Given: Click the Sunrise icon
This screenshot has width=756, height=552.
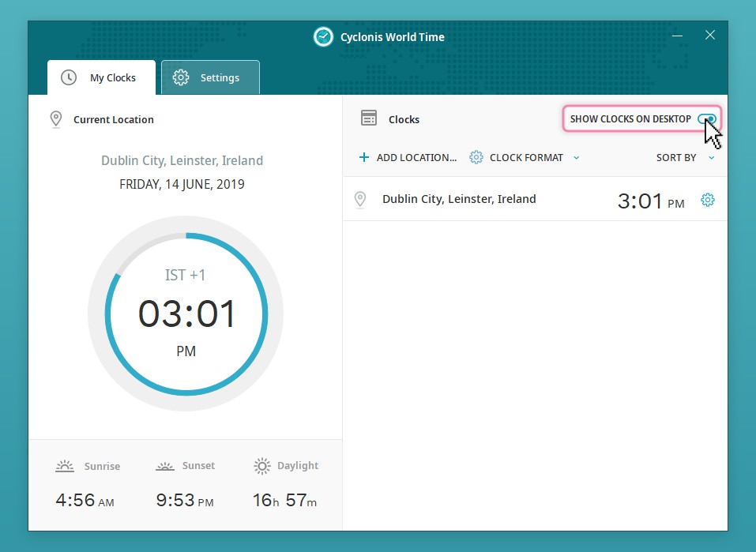Looking at the screenshot, I should pyautogui.click(x=65, y=466).
